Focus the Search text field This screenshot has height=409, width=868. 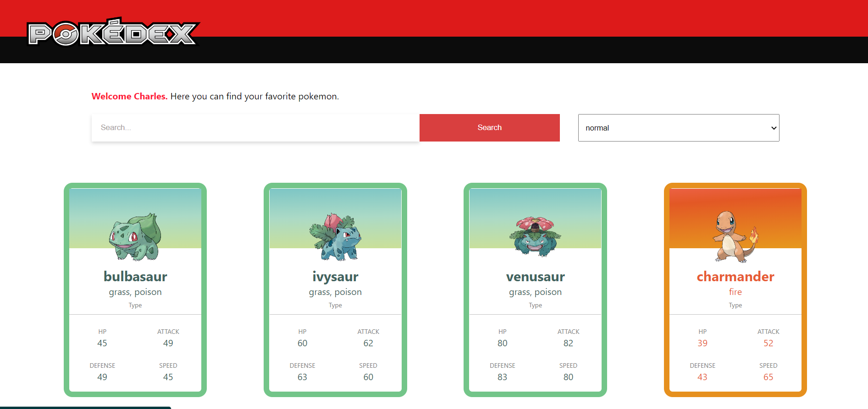(255, 128)
